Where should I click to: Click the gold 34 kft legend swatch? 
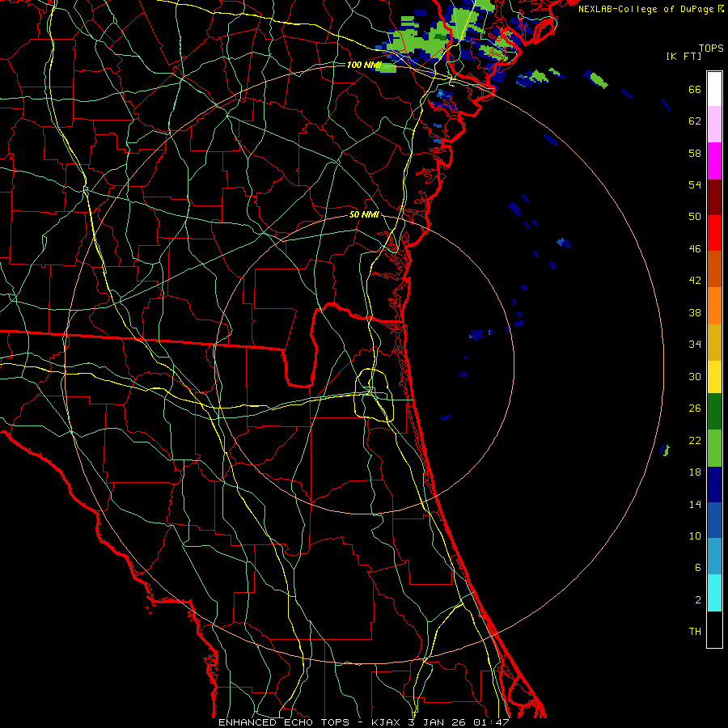[x=714, y=342]
